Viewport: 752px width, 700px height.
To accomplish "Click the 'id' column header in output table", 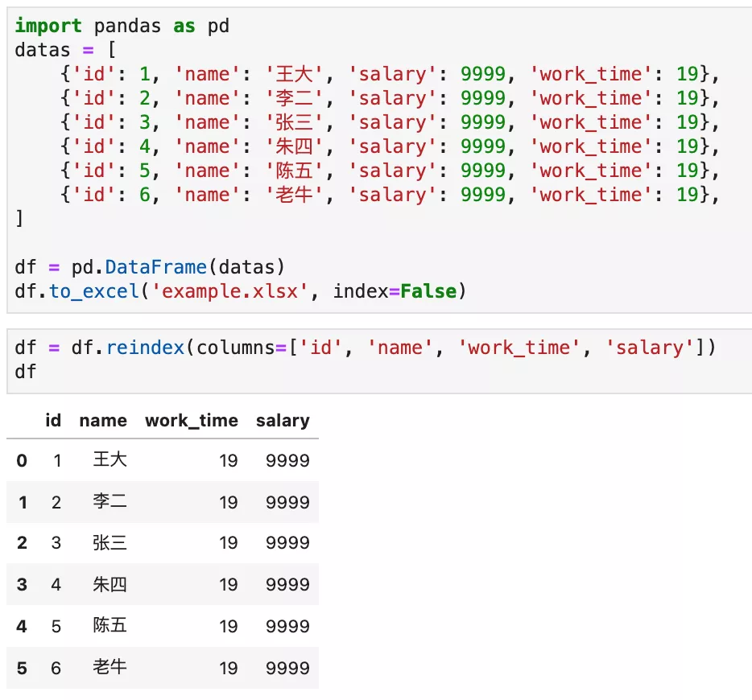I will (53, 420).
